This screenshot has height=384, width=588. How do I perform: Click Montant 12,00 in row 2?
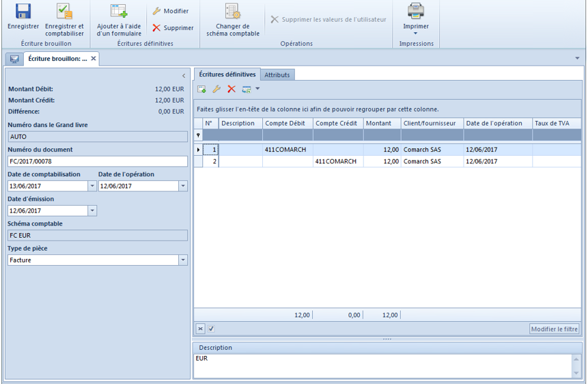[x=382, y=161]
